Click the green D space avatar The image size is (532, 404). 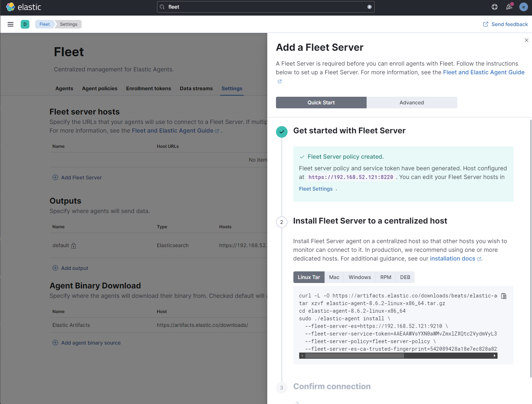(25, 24)
